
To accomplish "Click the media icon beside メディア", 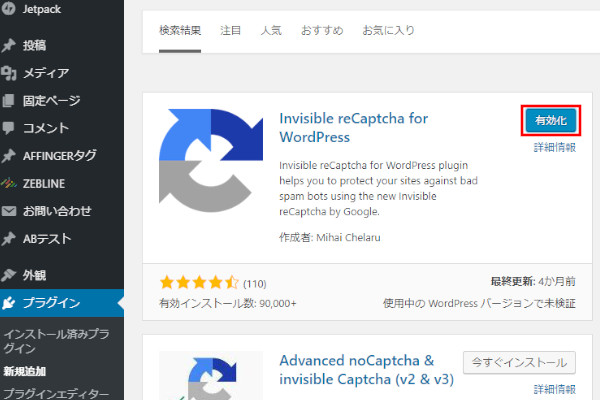I will pos(8,73).
